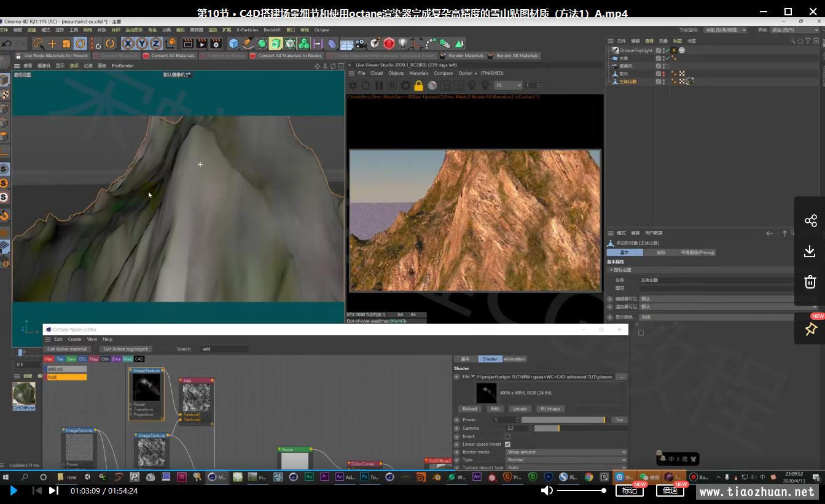Switch to Animation tab in Node Editor

tap(514, 359)
